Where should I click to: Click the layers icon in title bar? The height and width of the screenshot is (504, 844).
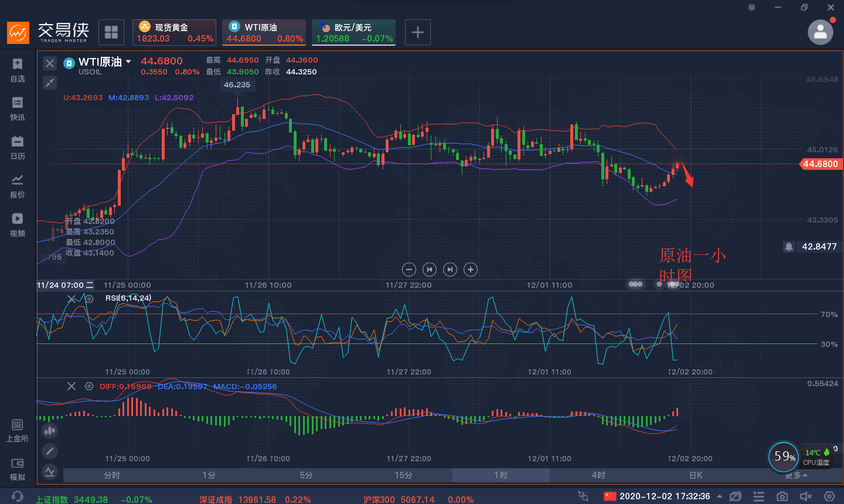click(x=751, y=7)
